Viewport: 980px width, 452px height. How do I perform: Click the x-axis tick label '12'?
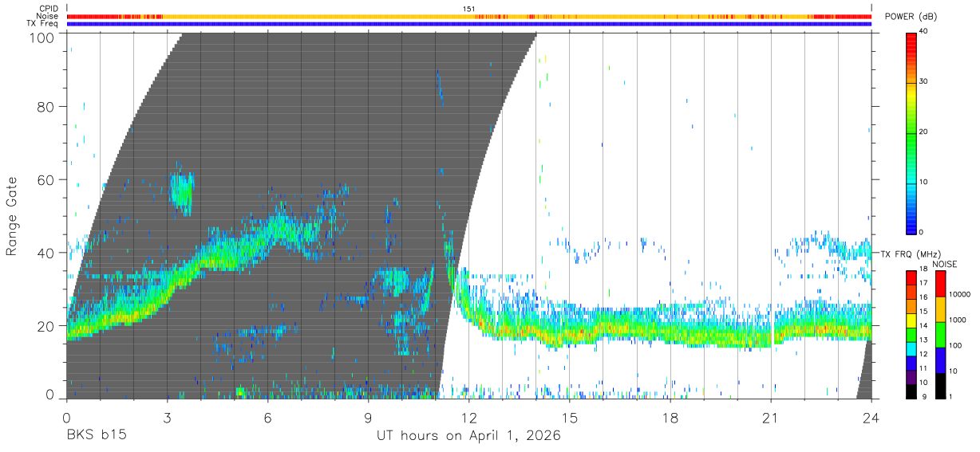coord(468,417)
